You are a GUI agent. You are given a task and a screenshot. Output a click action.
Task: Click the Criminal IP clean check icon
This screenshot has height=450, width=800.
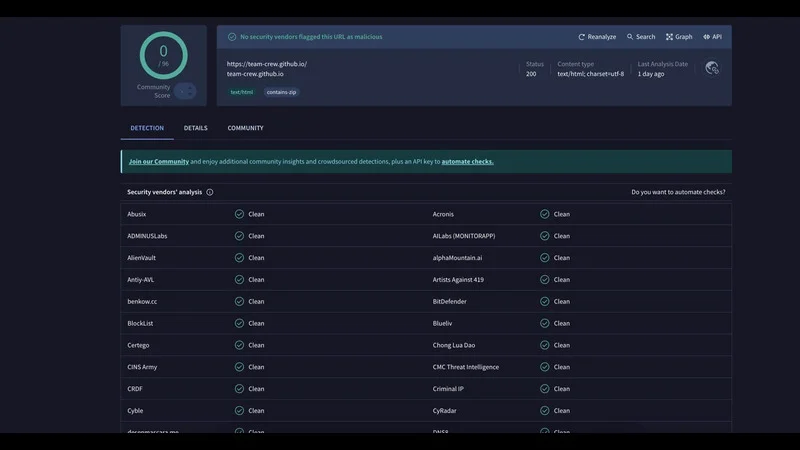coord(545,389)
